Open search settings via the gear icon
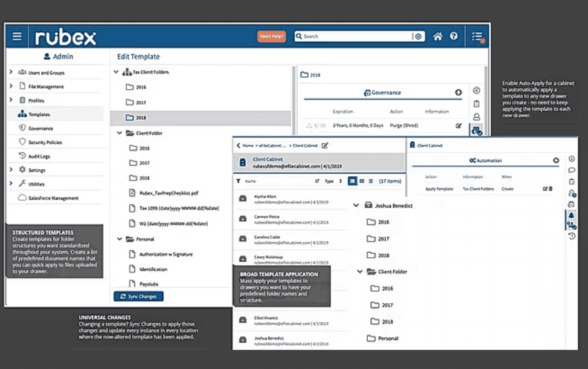This screenshot has height=369, width=588. click(419, 36)
